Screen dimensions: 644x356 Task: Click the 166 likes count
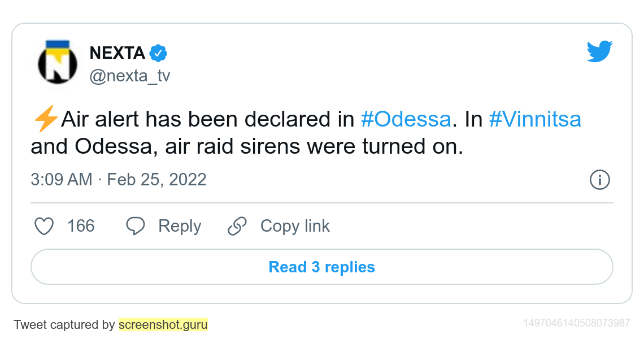(81, 226)
